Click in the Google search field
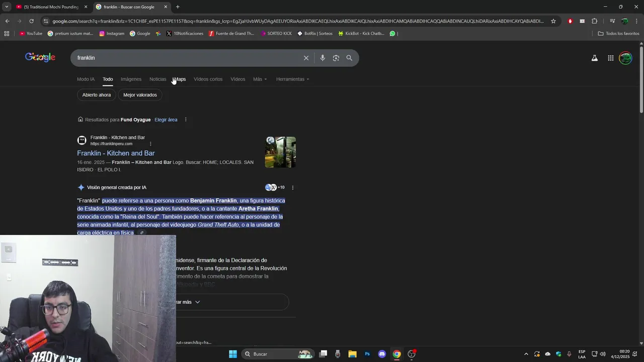The image size is (644, 362). [189, 58]
